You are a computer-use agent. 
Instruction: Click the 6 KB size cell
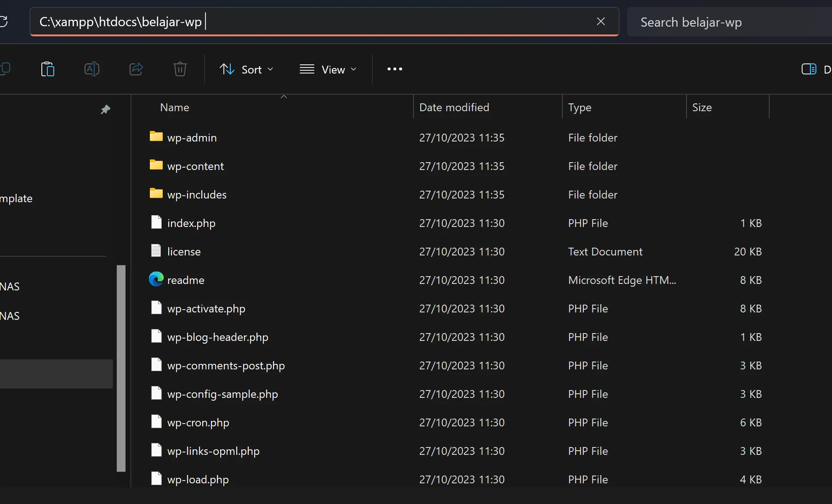tap(751, 423)
